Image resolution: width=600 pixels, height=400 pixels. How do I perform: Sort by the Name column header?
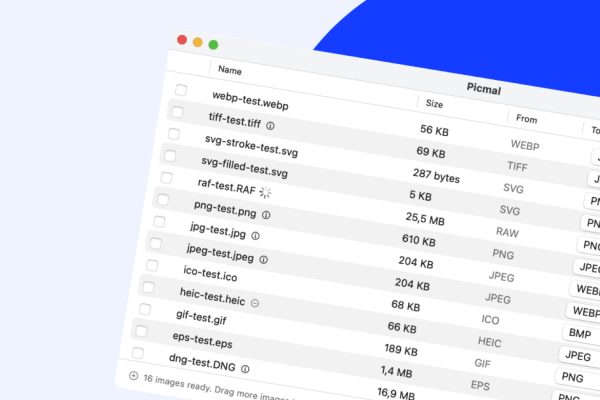coord(230,70)
